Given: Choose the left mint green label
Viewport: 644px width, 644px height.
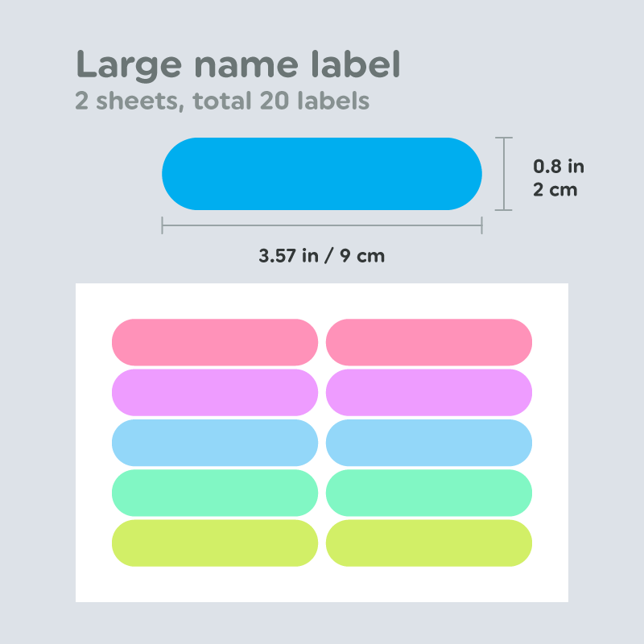Looking at the screenshot, I should (215, 493).
